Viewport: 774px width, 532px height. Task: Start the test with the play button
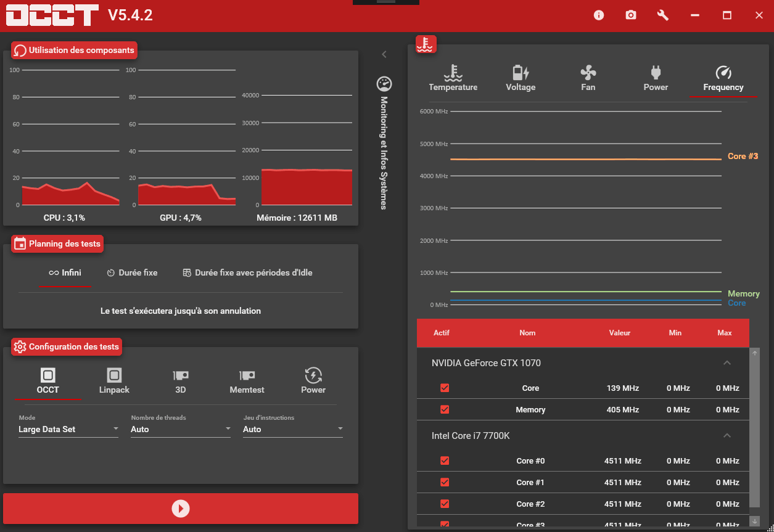click(181, 508)
